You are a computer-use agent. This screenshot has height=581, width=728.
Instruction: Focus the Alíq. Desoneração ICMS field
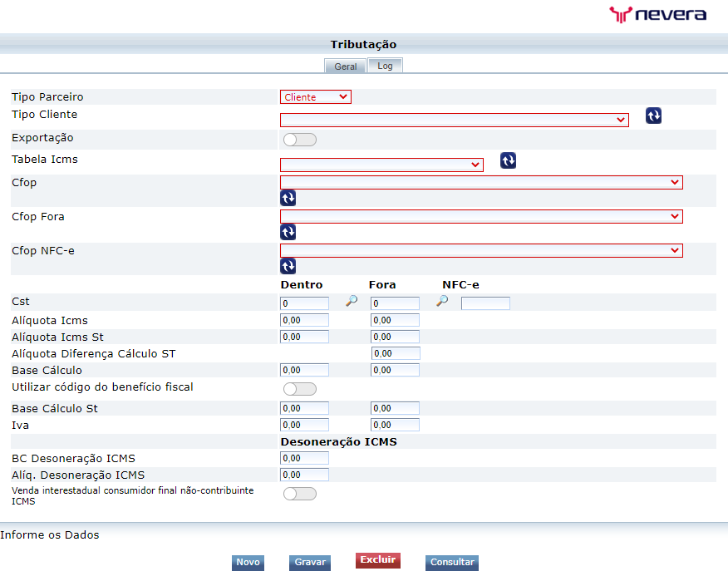click(x=304, y=475)
